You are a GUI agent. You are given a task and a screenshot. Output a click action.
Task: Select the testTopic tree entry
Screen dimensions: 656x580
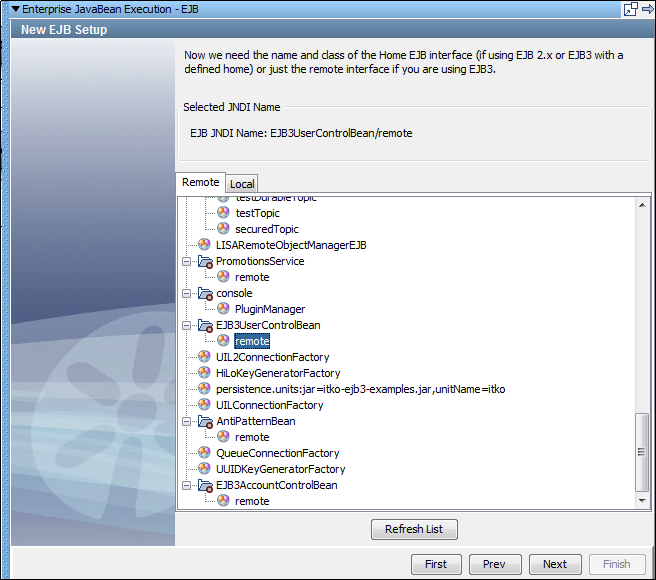257,213
